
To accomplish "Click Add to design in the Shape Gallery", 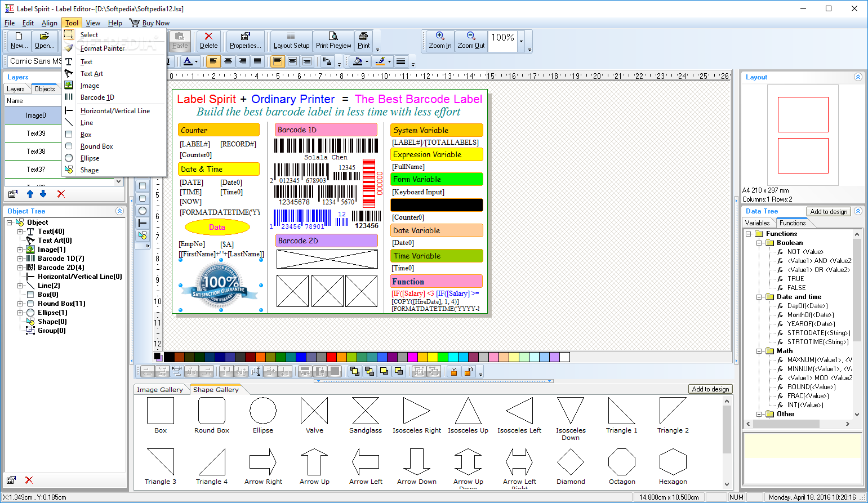I will pyautogui.click(x=710, y=389).
